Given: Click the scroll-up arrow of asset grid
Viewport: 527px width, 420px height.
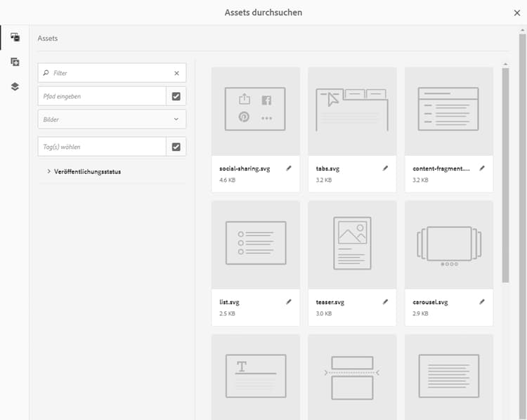Looking at the screenshot, I should [505, 64].
